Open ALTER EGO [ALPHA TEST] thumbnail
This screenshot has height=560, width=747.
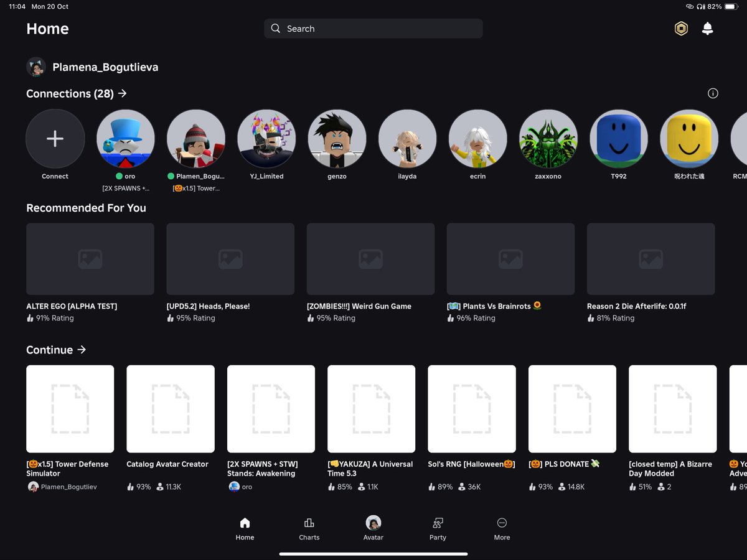[90, 259]
